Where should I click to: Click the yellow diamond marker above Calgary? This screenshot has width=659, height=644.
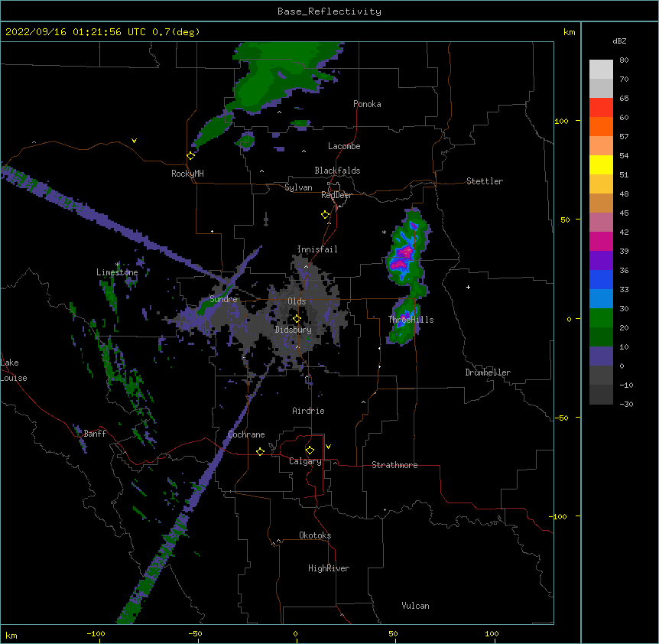[310, 450]
